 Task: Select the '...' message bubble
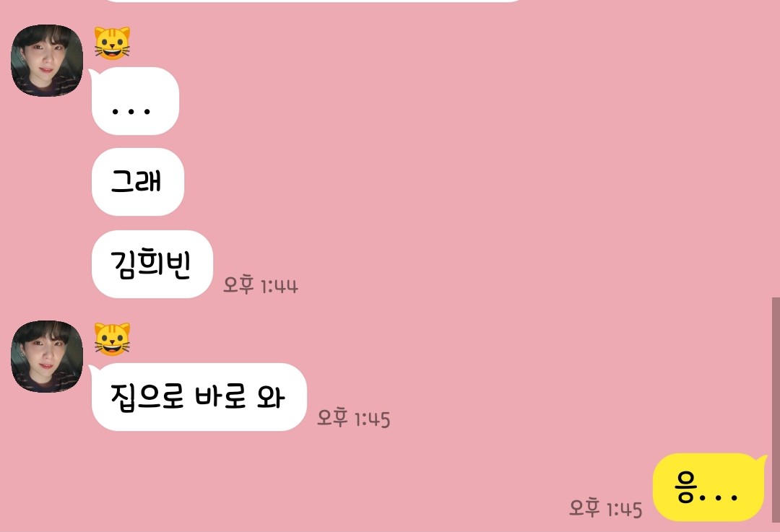tap(135, 101)
